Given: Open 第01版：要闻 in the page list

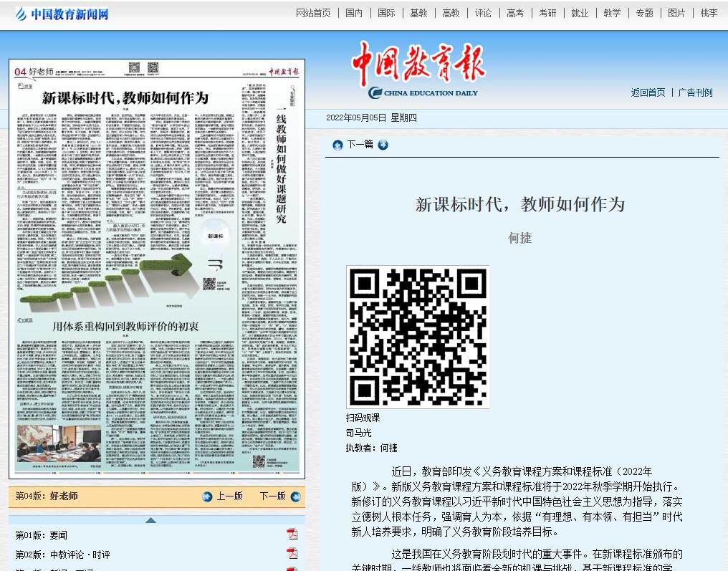Looking at the screenshot, I should 42,535.
